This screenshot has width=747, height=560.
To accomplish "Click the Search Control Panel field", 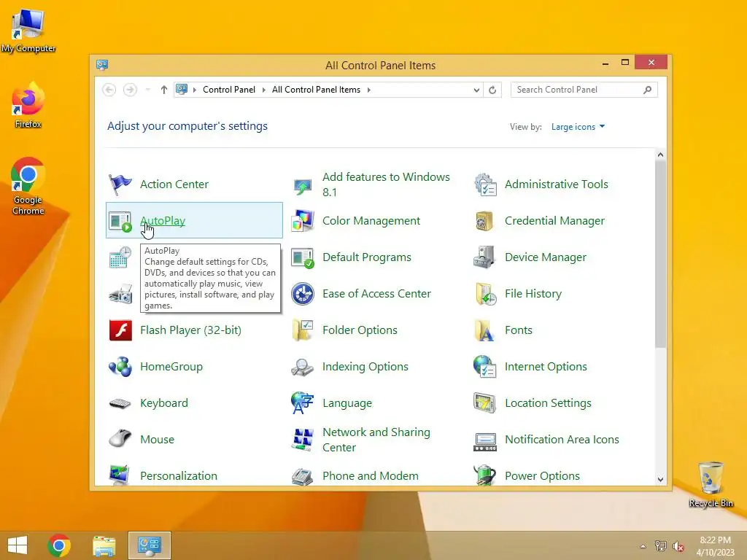I will (x=578, y=90).
